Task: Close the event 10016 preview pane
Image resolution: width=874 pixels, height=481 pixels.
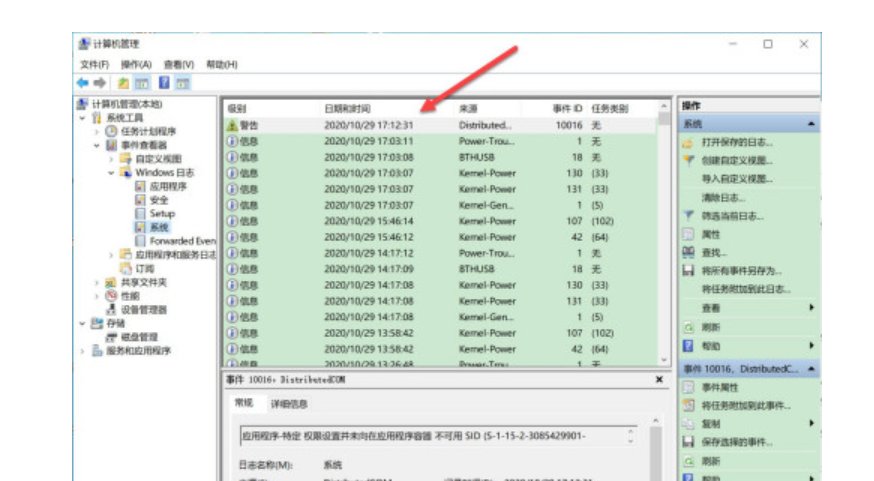Action: click(x=659, y=380)
